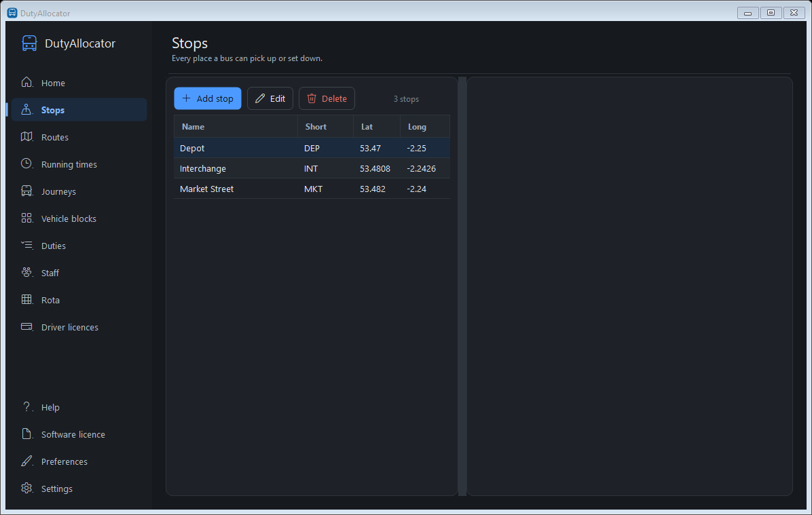Open the Staff page
This screenshot has width=812, height=515.
click(79, 273)
